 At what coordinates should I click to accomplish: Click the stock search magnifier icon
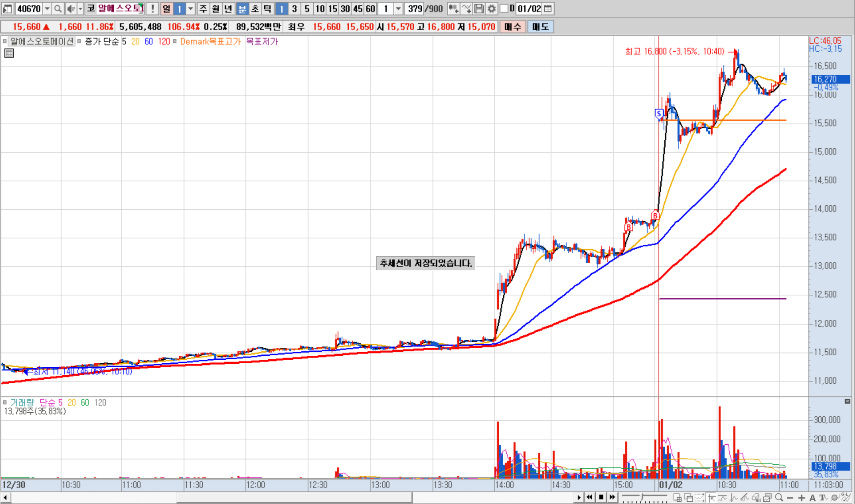click(x=58, y=8)
